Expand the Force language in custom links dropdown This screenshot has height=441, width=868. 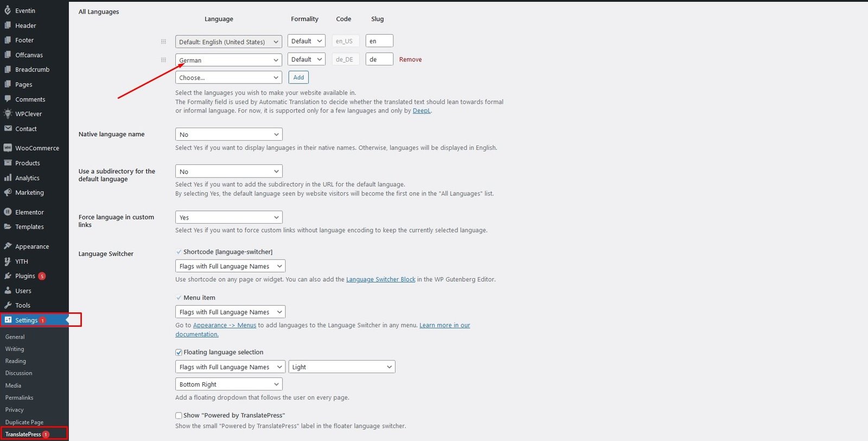(x=229, y=217)
